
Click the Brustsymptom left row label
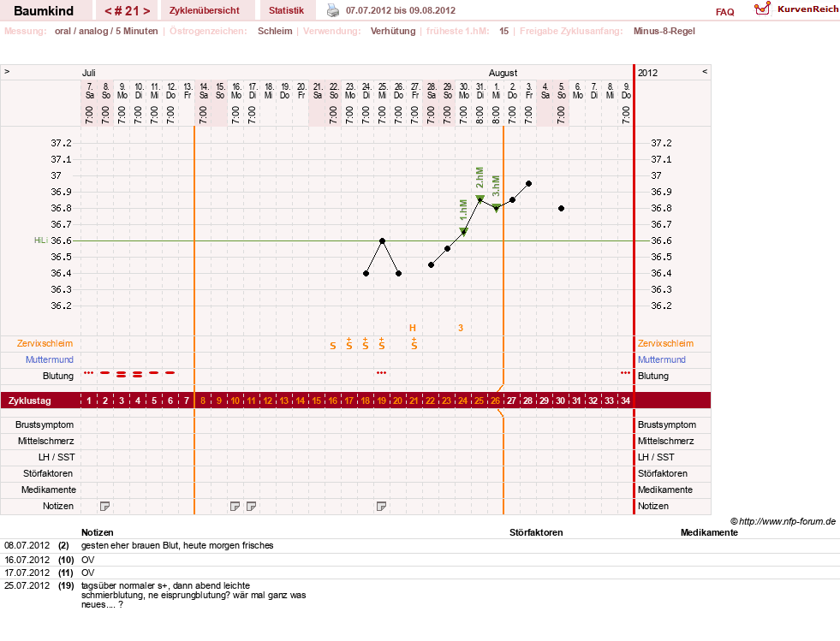(45, 424)
